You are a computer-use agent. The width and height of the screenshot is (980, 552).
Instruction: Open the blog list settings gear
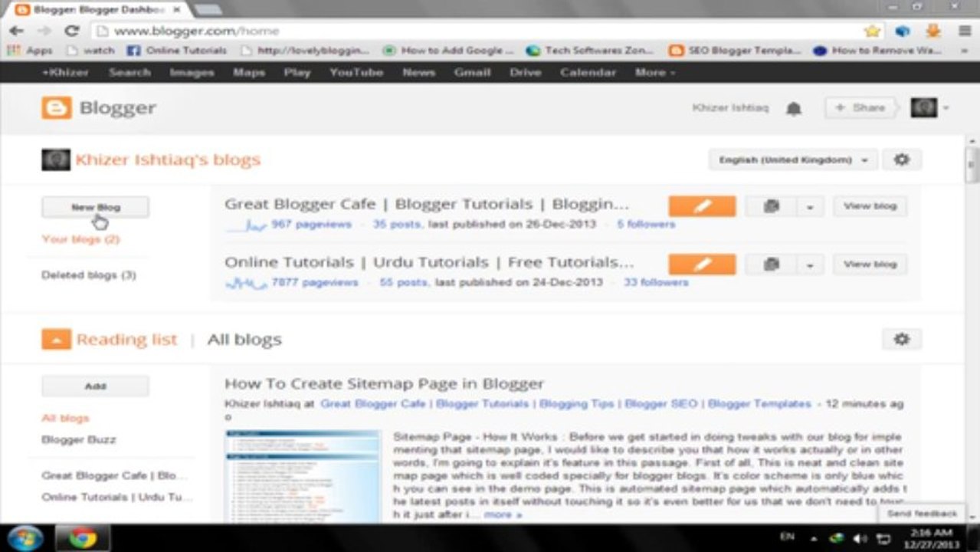point(902,160)
